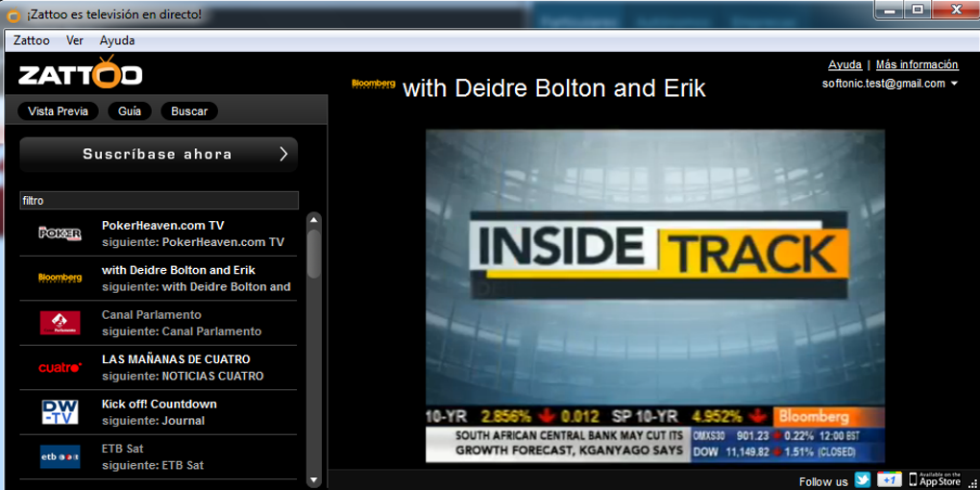
Task: Close the Zattoo window
Action: pyautogui.click(x=954, y=10)
